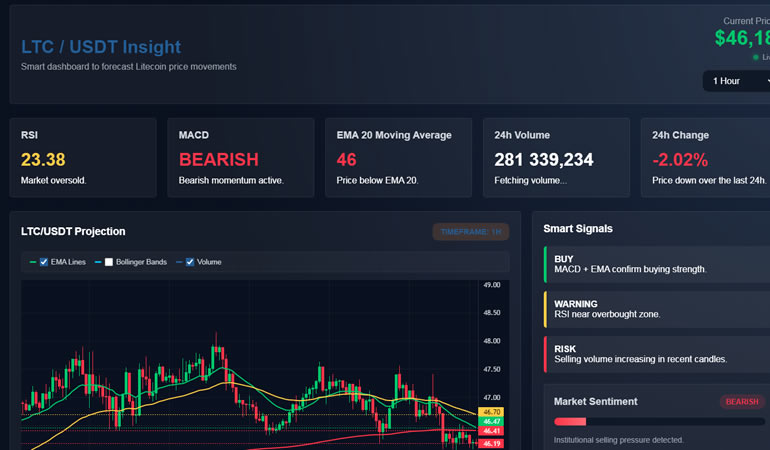Toggle the EMA Lines checkbox
The width and height of the screenshot is (770, 450).
[x=44, y=262]
